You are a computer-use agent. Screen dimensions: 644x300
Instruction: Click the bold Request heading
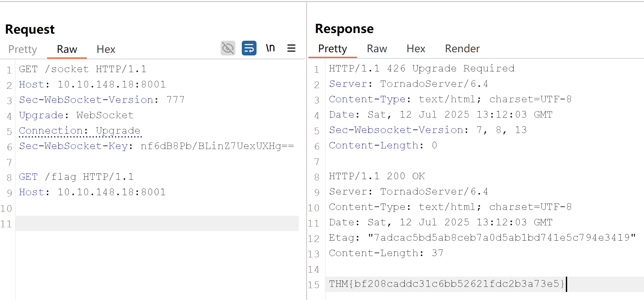30,29
